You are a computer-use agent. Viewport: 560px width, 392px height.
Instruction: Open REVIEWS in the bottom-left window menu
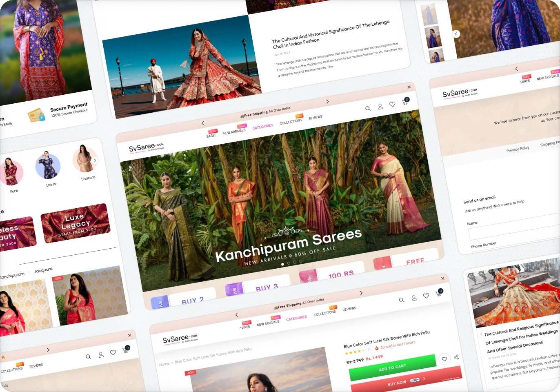tap(36, 366)
